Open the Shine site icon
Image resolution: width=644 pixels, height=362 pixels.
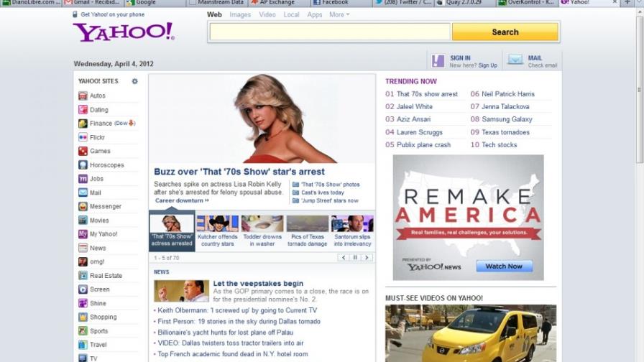coord(83,303)
